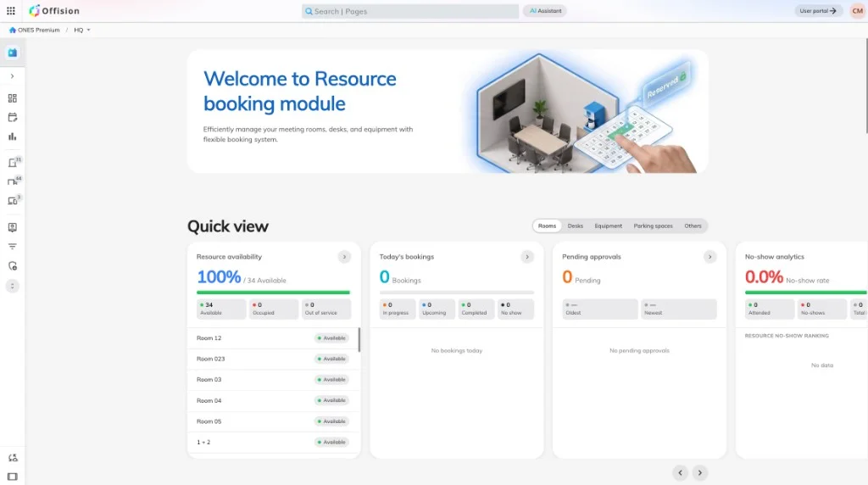Select Room 12 row
Image resolution: width=868 pixels, height=485 pixels.
point(274,338)
